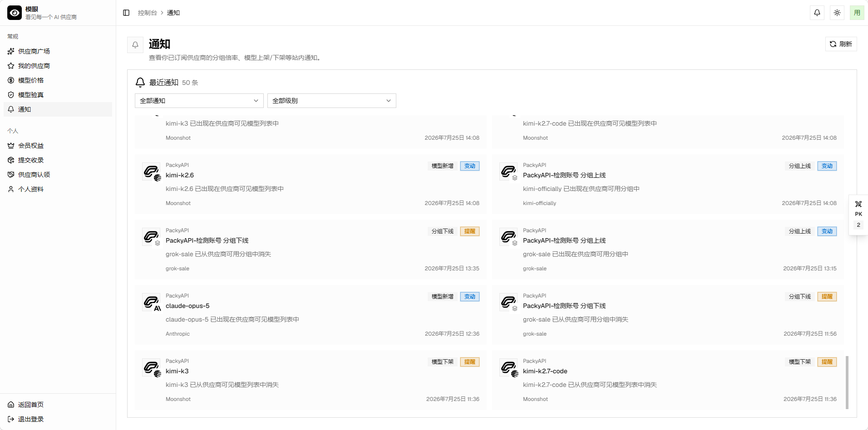The width and height of the screenshot is (868, 430).
Task: Open the green user avatar menu
Action: tap(857, 13)
